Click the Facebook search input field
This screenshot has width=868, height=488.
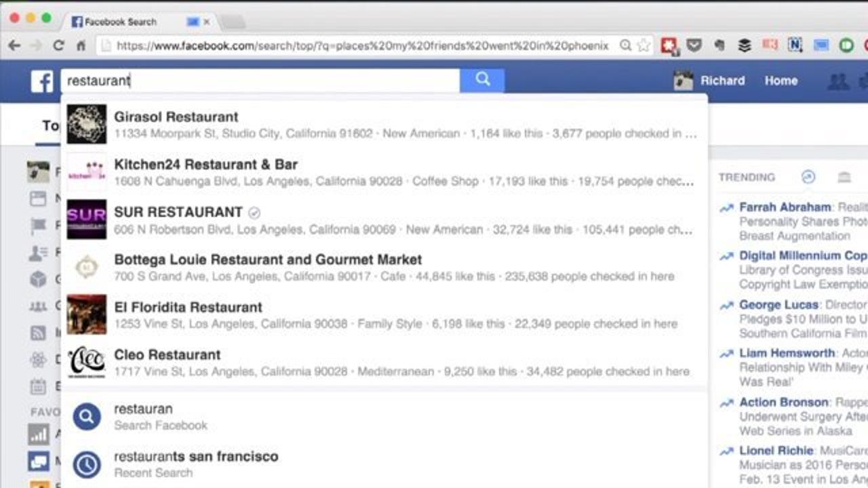[x=271, y=81]
